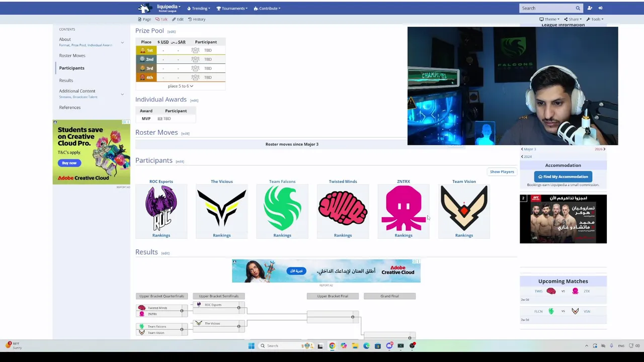Viewport: 644px width, 362px height.
Task: Open the UFC fighters ad thumbnail
Action: point(563,219)
